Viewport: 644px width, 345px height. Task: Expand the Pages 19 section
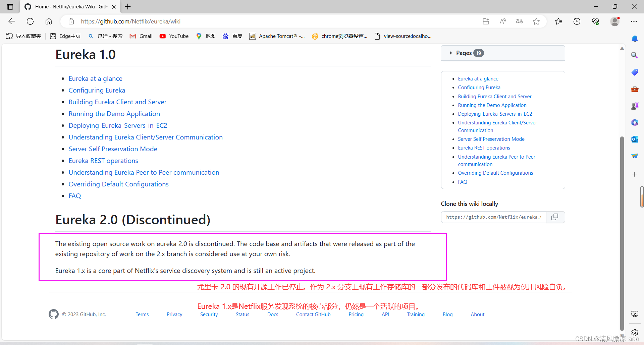(503, 53)
